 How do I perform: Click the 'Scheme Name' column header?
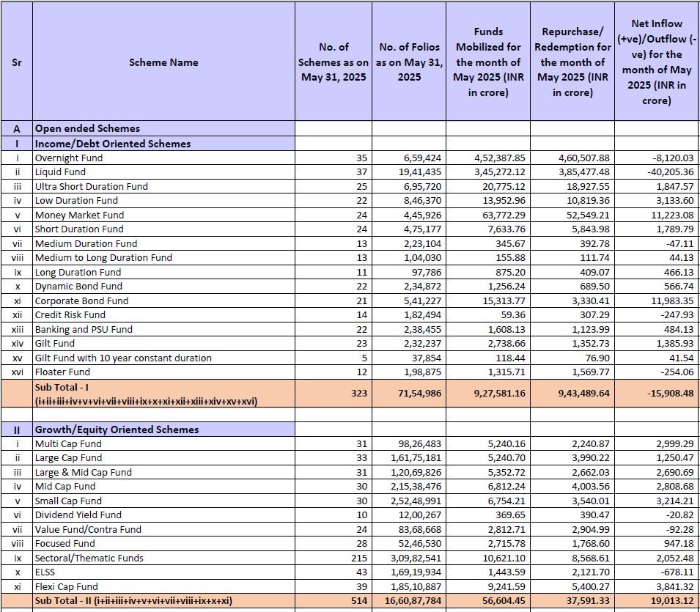click(x=163, y=62)
